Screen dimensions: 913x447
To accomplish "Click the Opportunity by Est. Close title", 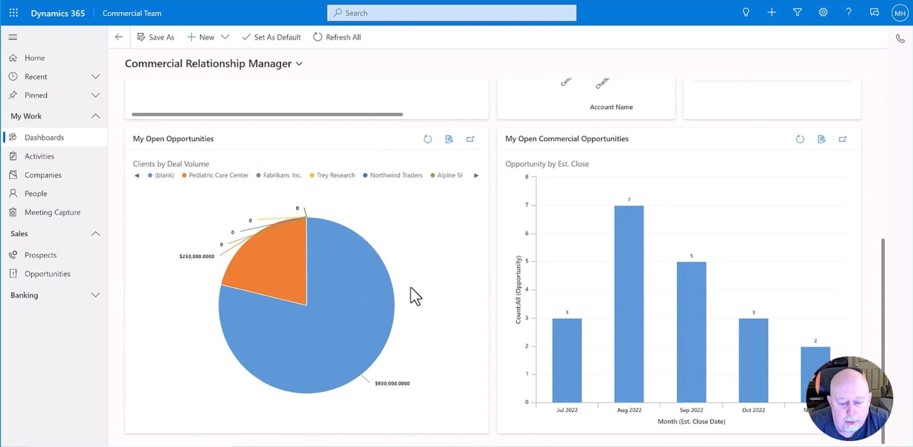I will 547,164.
